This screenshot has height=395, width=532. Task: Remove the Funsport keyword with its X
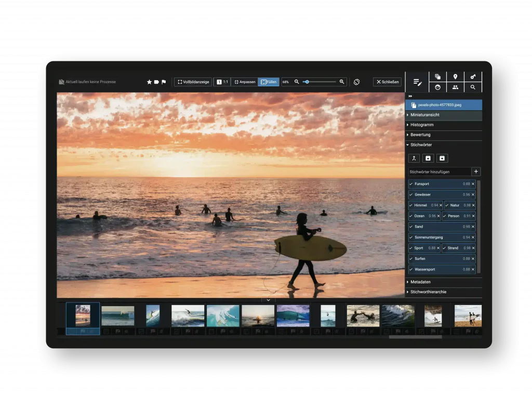(473, 184)
